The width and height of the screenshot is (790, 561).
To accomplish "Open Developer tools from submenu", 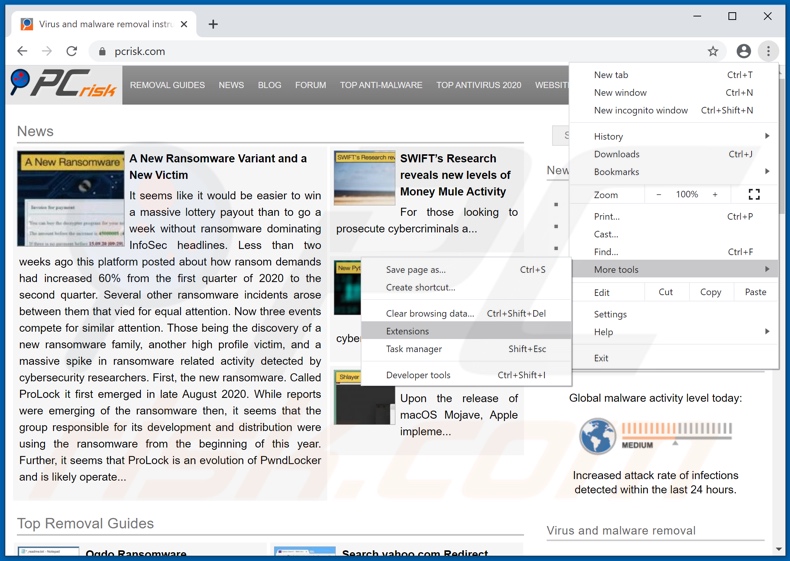I will click(466, 375).
